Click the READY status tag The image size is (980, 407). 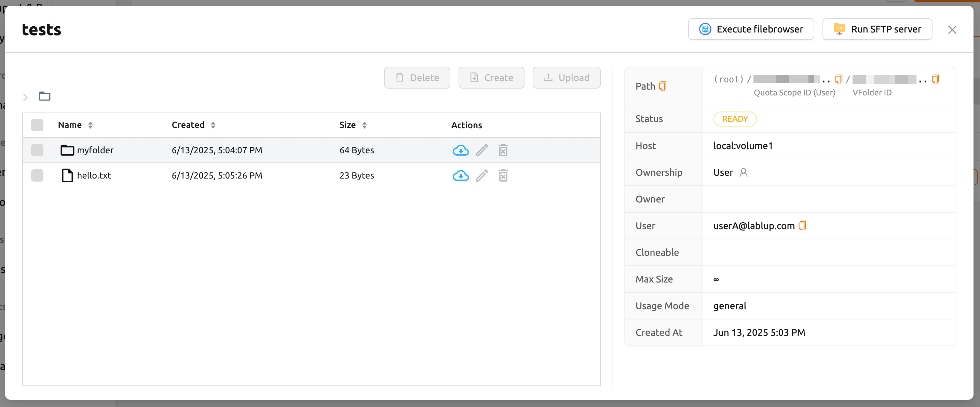pyautogui.click(x=735, y=119)
